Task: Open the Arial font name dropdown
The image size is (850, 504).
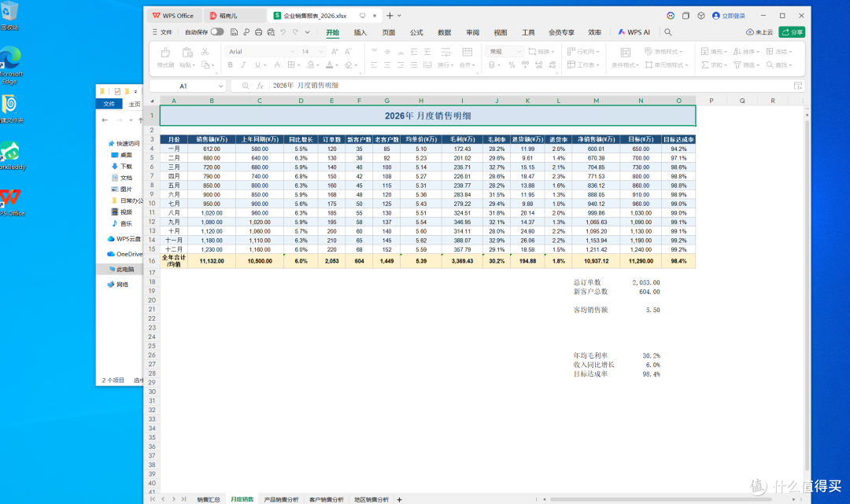Action: 292,51
